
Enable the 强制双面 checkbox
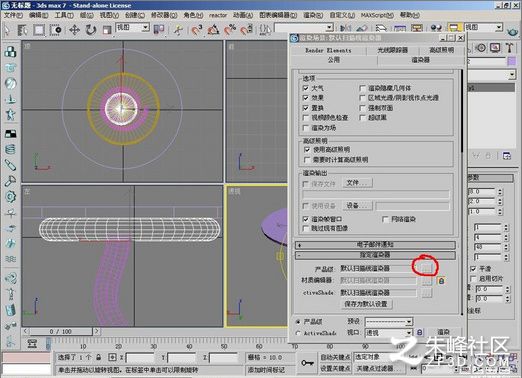(x=363, y=108)
